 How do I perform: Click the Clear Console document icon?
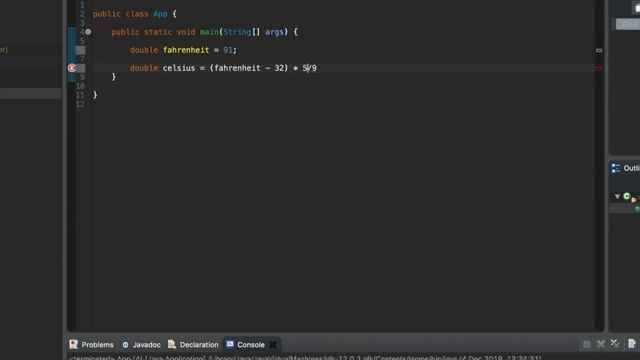point(632,344)
